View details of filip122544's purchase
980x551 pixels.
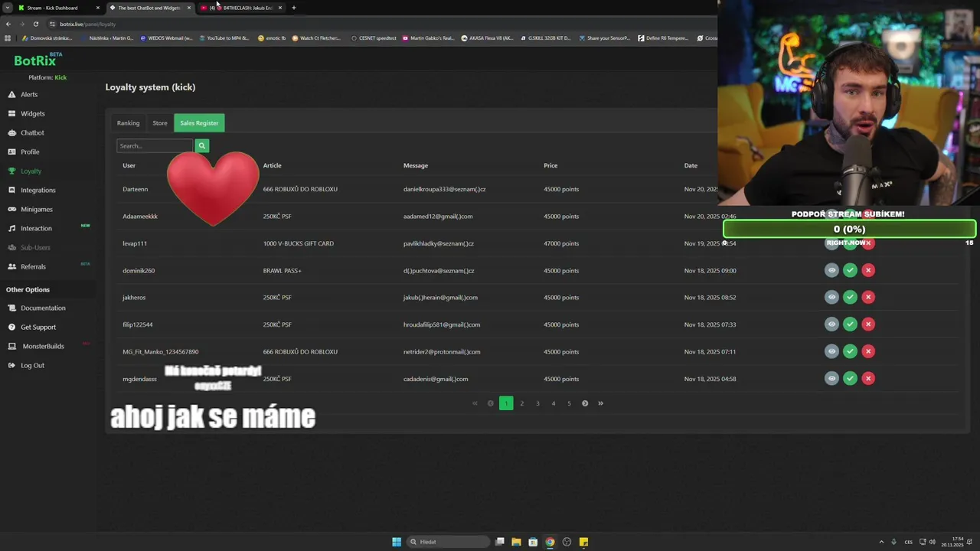831,324
